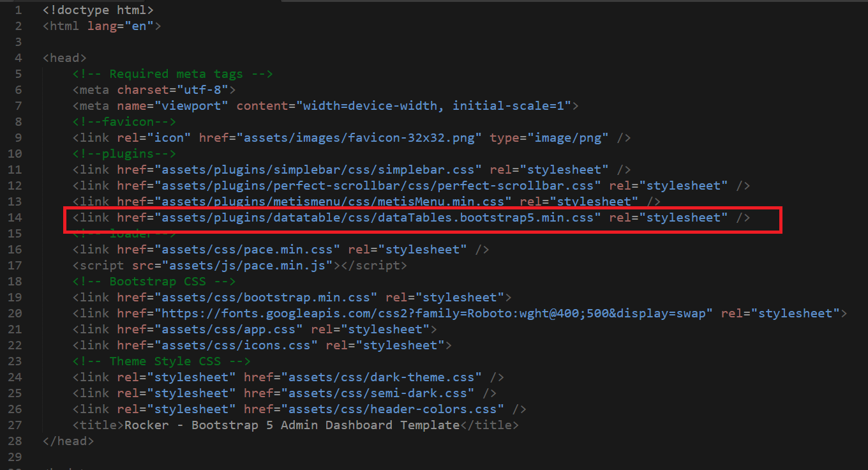The image size is (868, 470).
Task: Click line number 20 in the gutter
Action: pyautogui.click(x=15, y=314)
